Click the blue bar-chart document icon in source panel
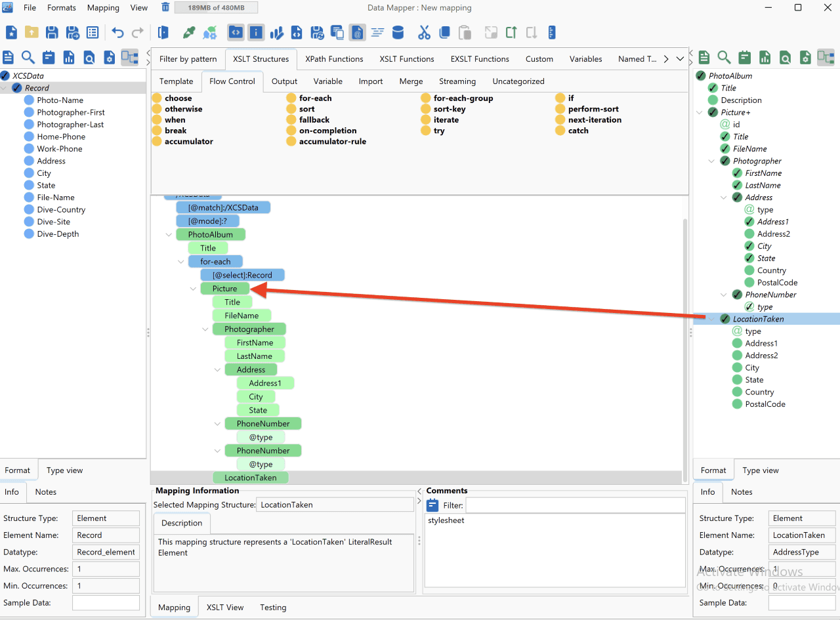The height and width of the screenshot is (620, 840). pos(69,57)
